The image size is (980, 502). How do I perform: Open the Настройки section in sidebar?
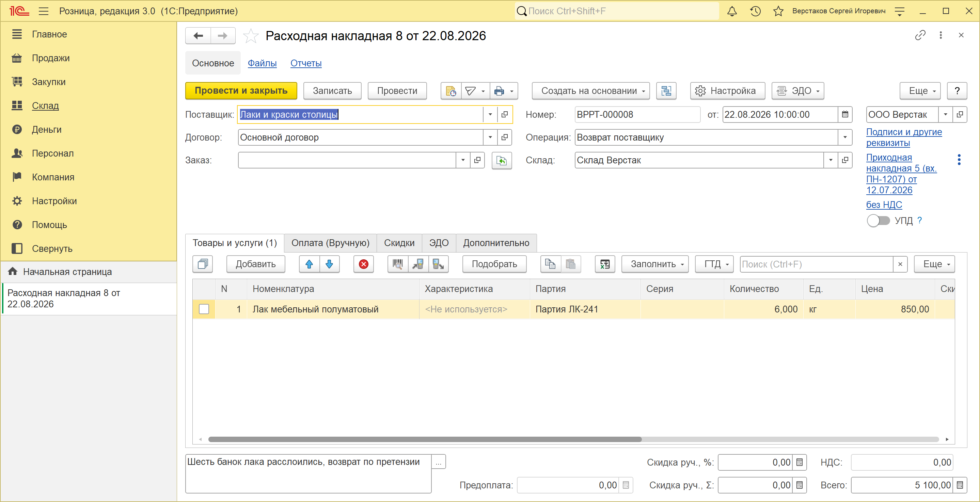point(54,201)
